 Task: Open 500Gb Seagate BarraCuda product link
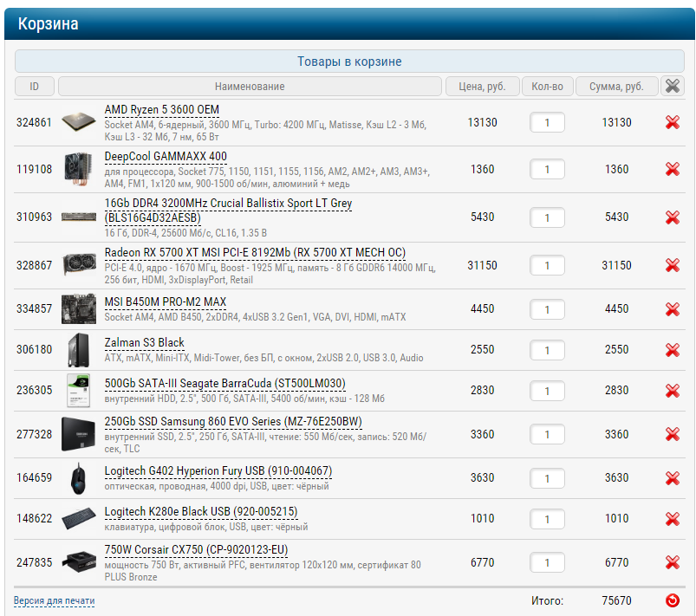pos(225,384)
